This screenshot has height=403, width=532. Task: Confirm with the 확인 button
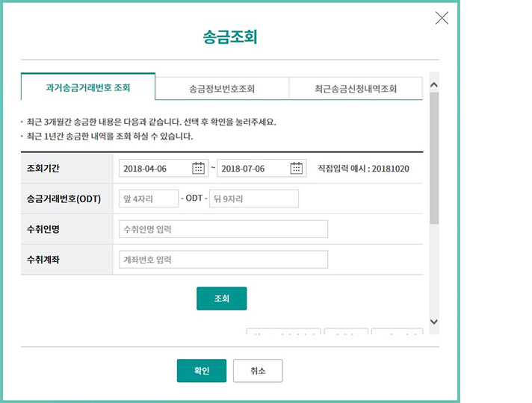[x=201, y=371]
